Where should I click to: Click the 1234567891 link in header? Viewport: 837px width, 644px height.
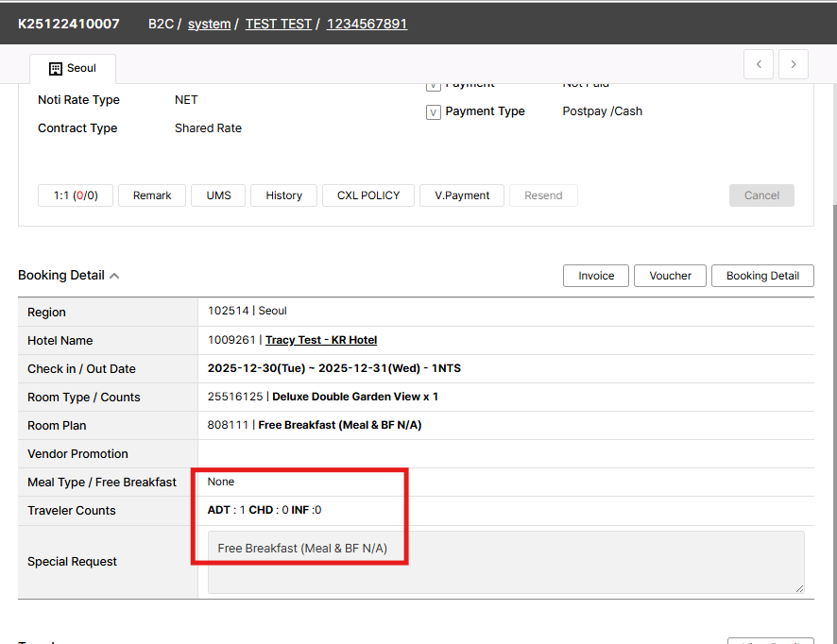pyautogui.click(x=367, y=24)
